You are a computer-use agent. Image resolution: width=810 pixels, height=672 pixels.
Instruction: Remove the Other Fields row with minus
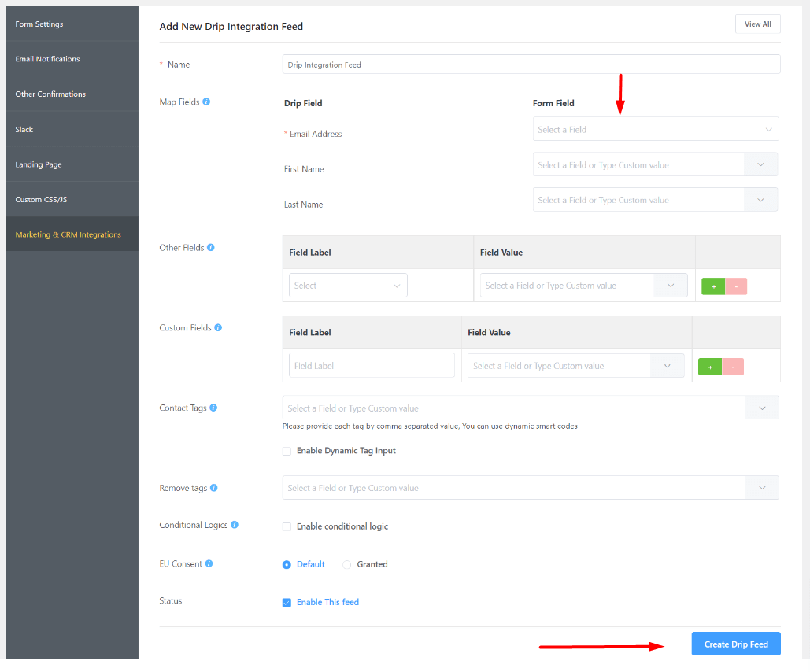tap(736, 286)
